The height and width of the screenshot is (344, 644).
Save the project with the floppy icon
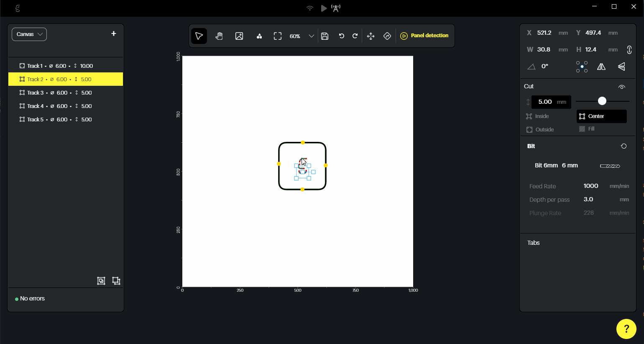click(x=325, y=36)
